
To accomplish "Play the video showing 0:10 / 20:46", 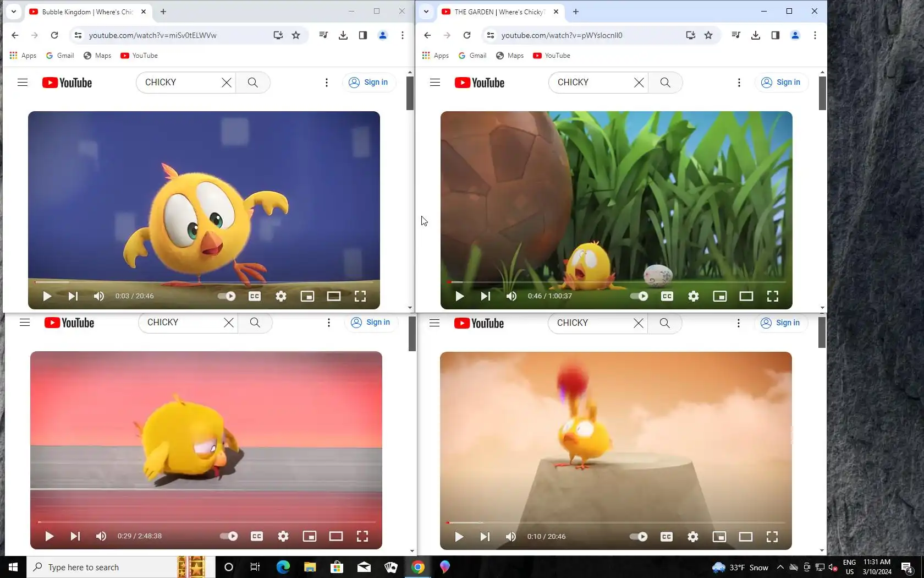I will tap(459, 537).
